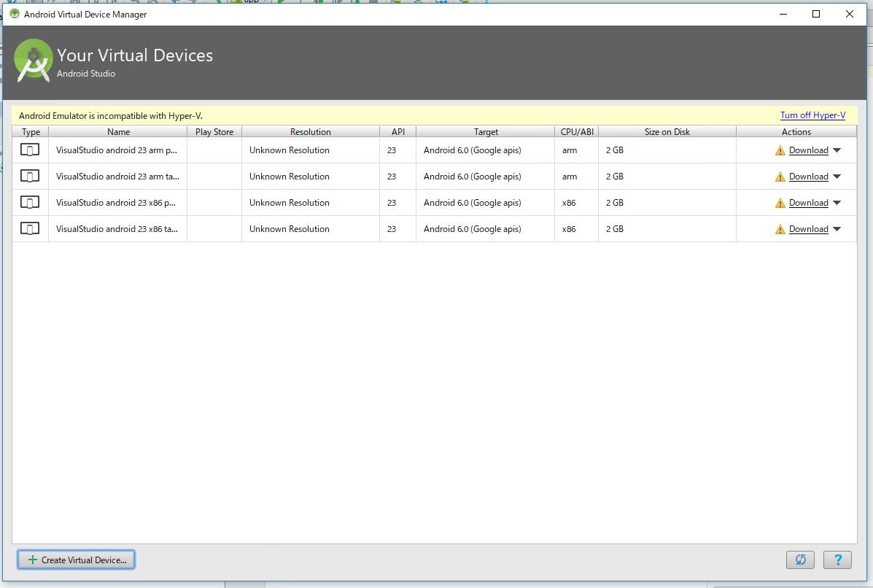Click warning icon in arm ta... row
This screenshot has height=588, width=873.
(780, 177)
